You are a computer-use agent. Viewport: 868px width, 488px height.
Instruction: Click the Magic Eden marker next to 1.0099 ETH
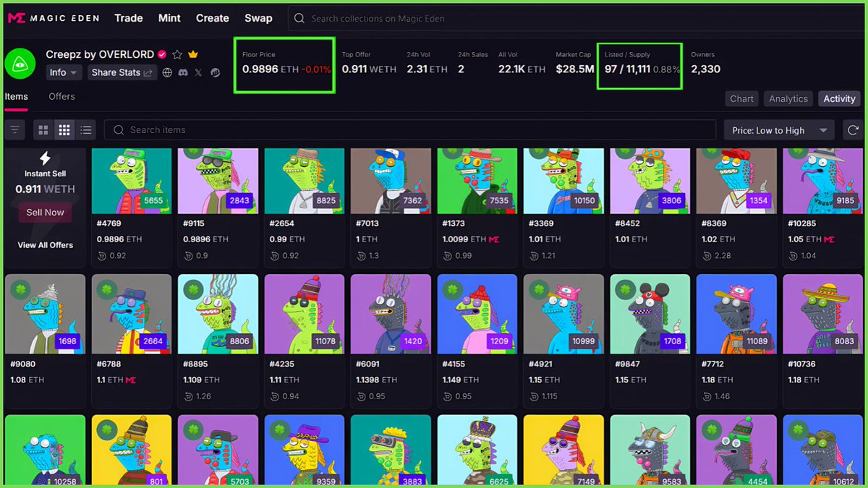[495, 239]
